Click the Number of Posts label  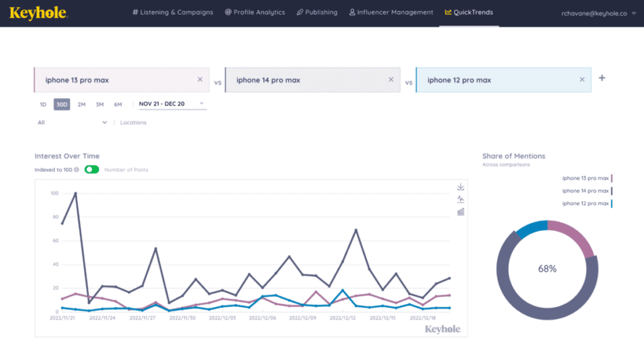point(126,170)
